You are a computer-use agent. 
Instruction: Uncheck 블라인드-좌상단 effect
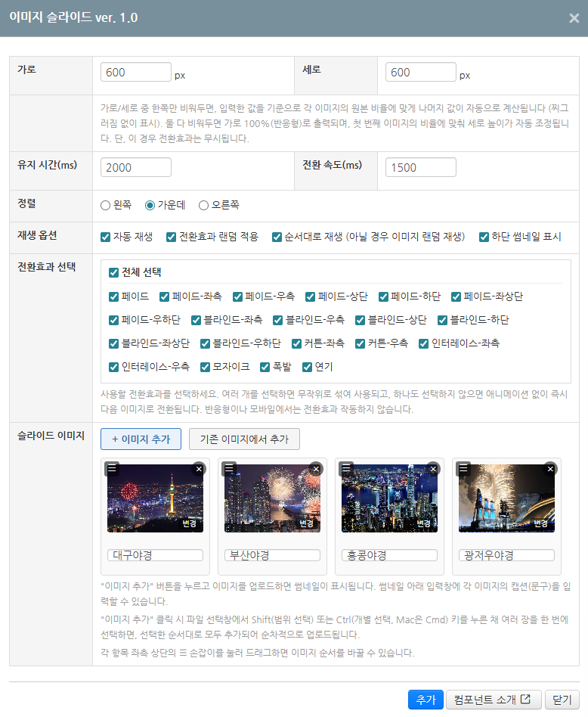point(114,343)
